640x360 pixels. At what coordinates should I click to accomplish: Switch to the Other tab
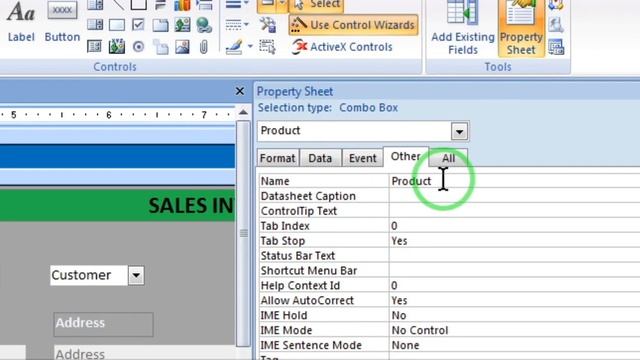(406, 156)
